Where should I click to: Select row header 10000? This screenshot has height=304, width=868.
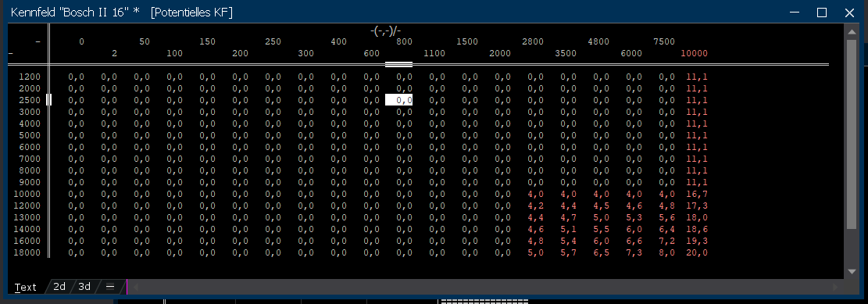point(27,194)
